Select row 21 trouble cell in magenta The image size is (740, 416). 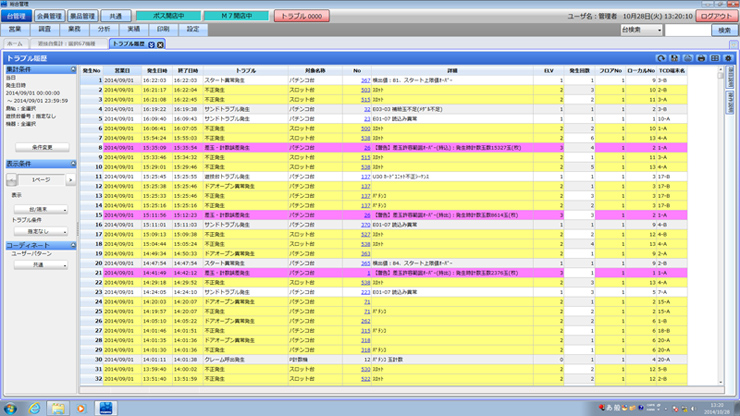click(x=245, y=273)
